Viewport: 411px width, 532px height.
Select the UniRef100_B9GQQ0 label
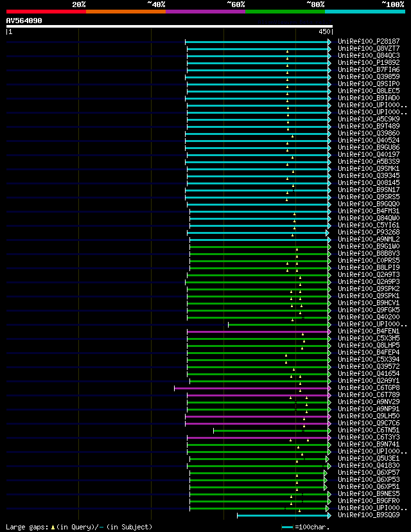click(369, 204)
